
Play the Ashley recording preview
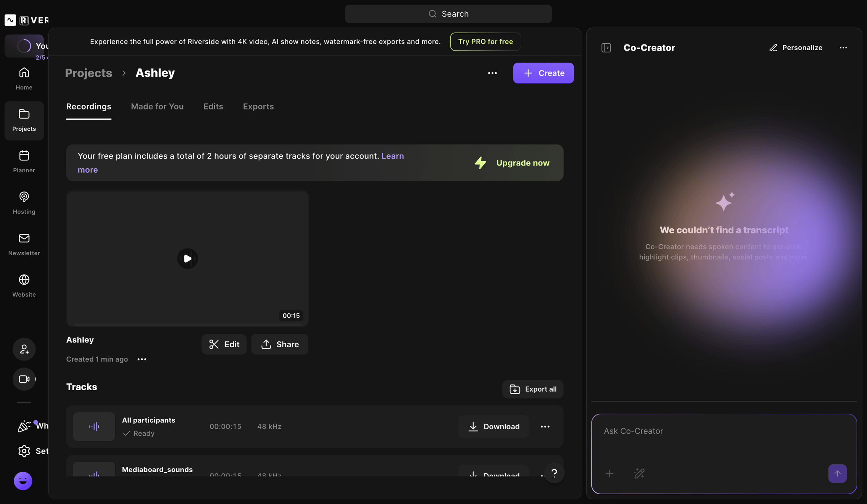187,259
